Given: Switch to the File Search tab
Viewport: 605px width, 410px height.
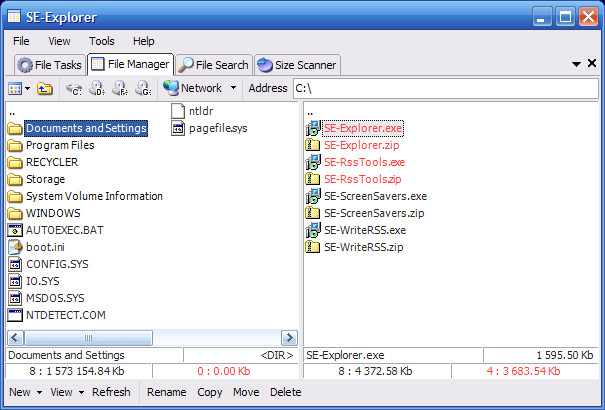Looking at the screenshot, I should [x=214, y=65].
